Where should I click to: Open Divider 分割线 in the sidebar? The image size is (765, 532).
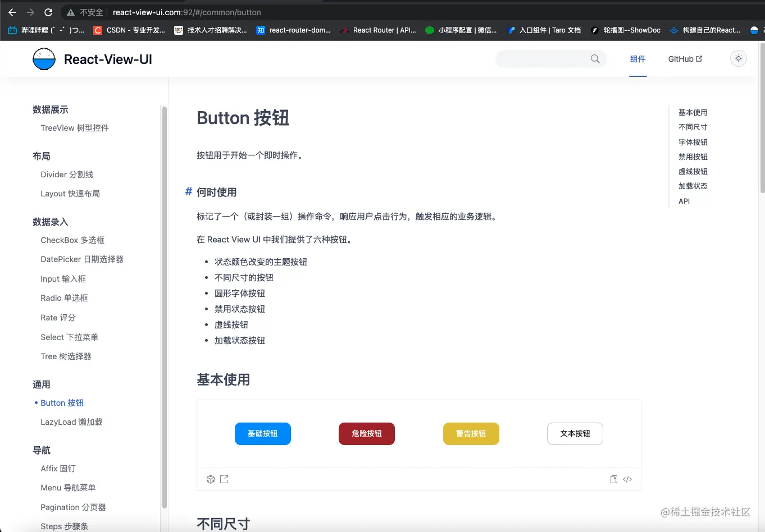[67, 175]
